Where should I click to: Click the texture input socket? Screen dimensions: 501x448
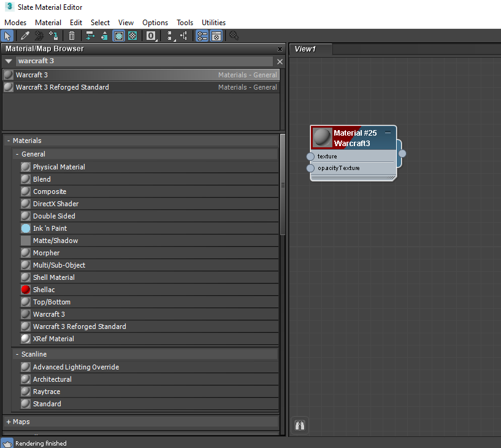(310, 156)
